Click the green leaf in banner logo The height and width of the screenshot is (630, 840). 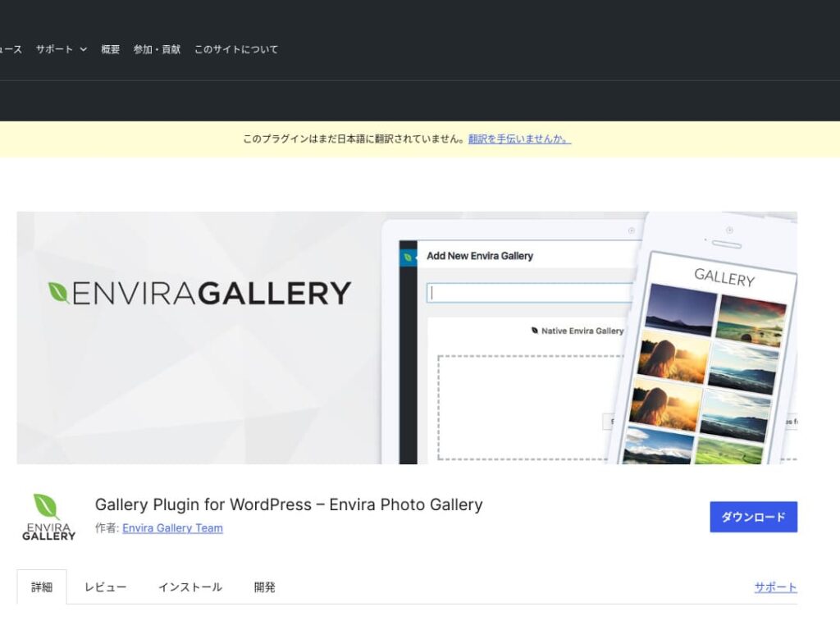click(x=58, y=293)
